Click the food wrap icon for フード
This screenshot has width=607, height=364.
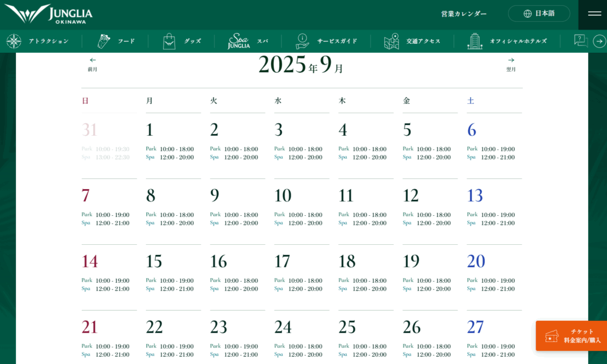(103, 41)
